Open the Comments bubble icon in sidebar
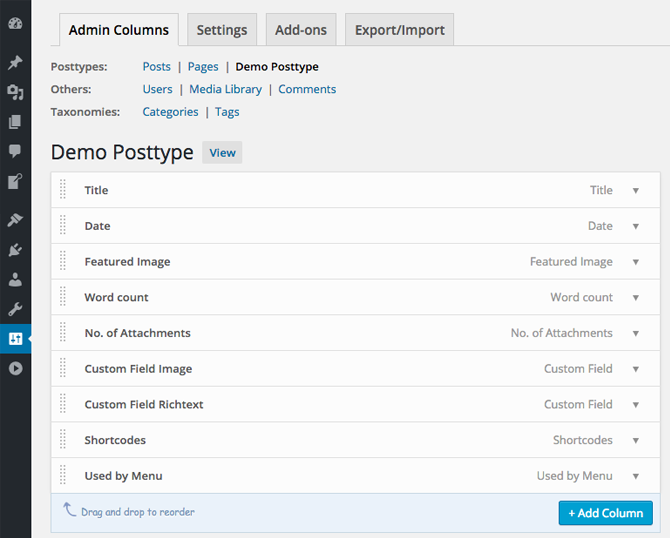Viewport: 670px width, 538px height. pos(15,151)
